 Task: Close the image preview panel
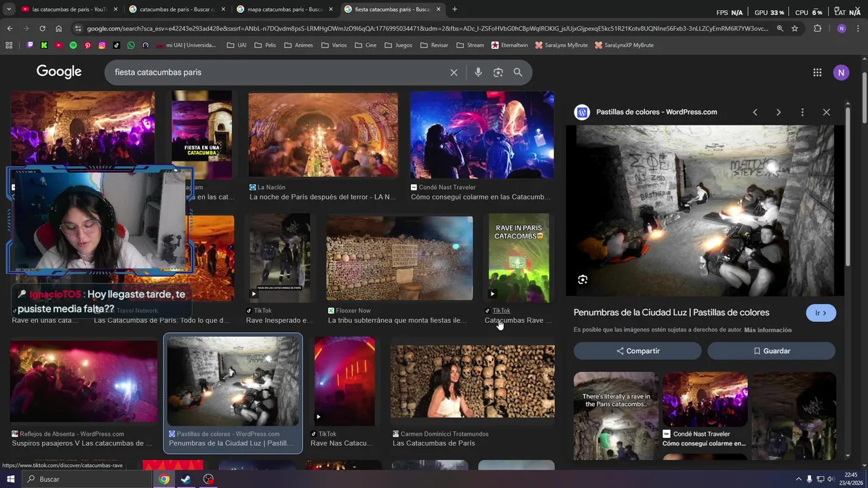[x=826, y=112]
